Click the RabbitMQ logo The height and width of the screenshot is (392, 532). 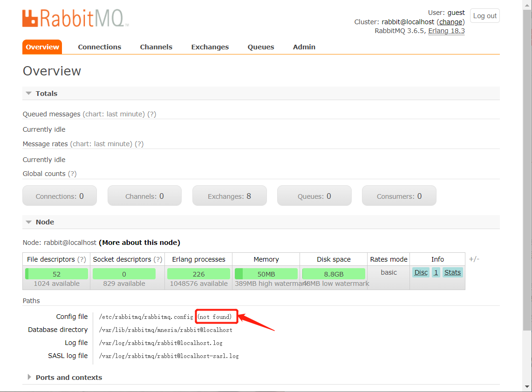(75, 18)
